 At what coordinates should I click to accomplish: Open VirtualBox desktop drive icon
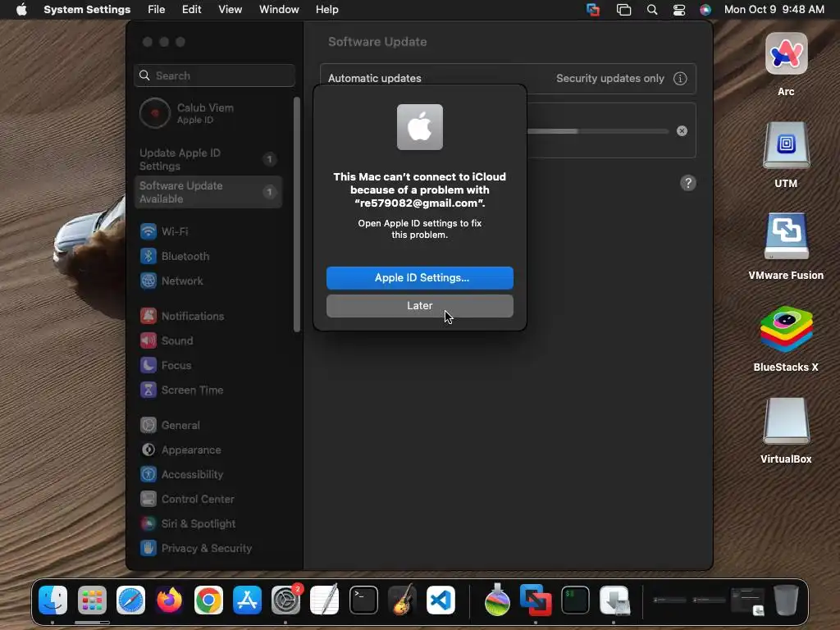click(786, 421)
